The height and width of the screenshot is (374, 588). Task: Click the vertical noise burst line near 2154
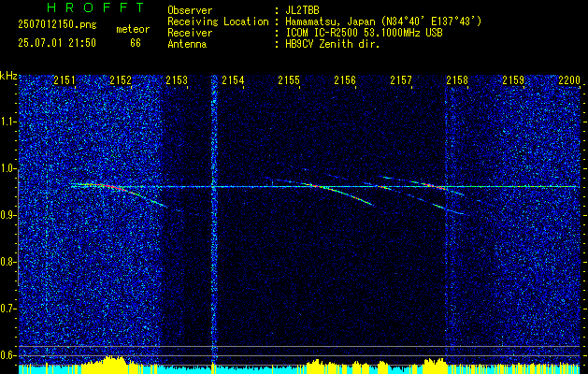pyautogui.click(x=214, y=220)
